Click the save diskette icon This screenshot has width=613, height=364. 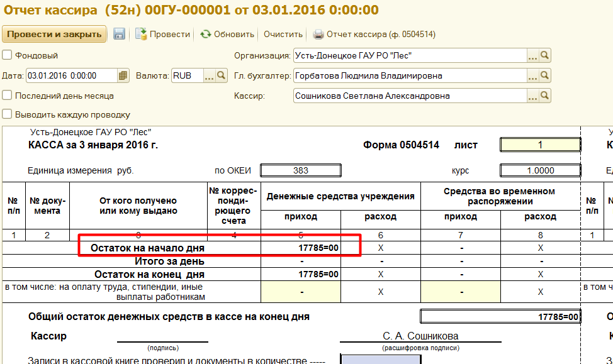[119, 34]
